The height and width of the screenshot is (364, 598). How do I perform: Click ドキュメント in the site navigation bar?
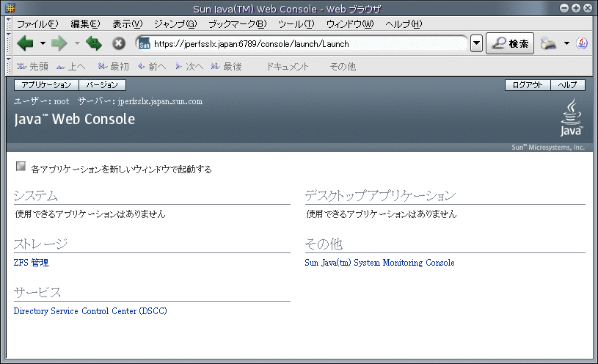click(288, 66)
